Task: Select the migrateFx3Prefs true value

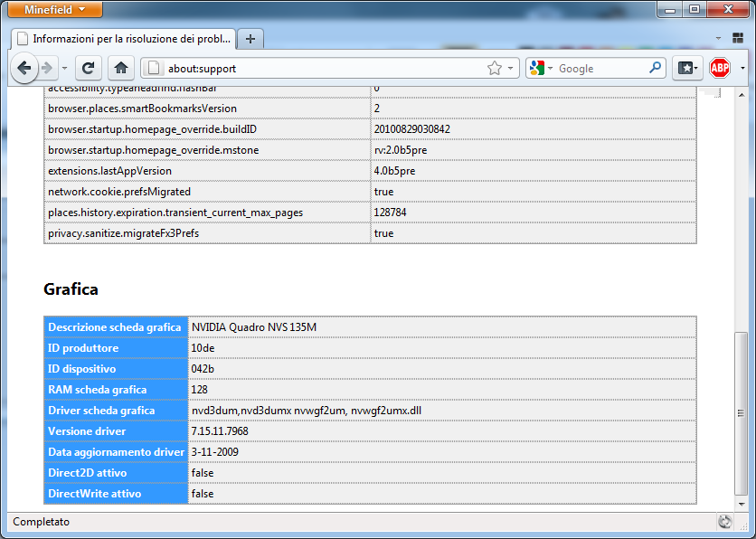Action: click(x=383, y=233)
